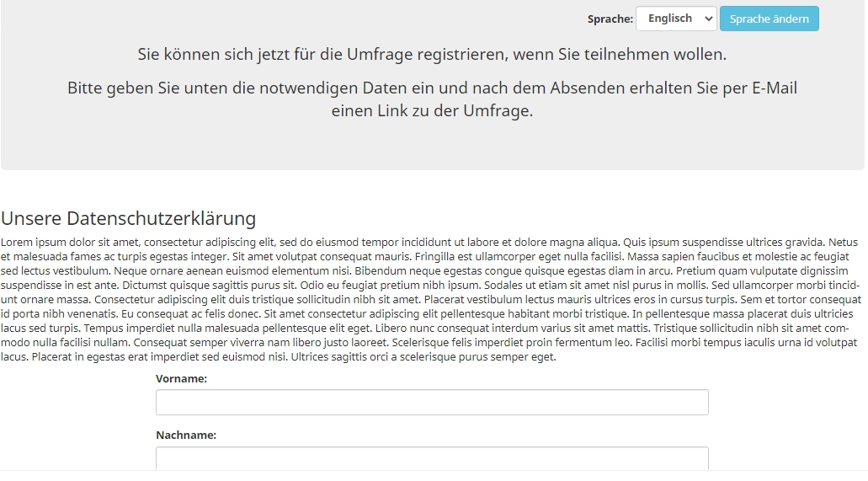The height and width of the screenshot is (481, 868).
Task: Open the Sprache language dropdown
Action: (675, 19)
